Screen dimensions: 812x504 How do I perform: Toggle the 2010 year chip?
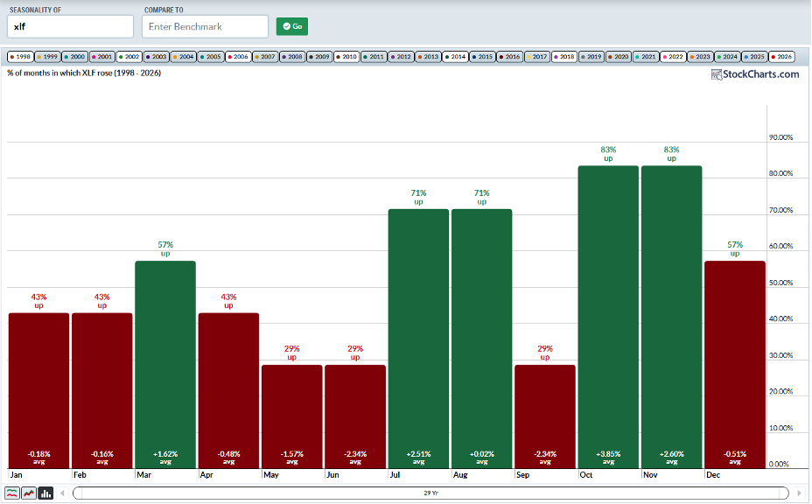(x=347, y=57)
